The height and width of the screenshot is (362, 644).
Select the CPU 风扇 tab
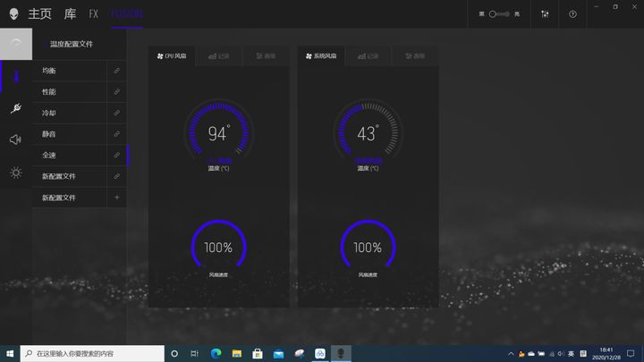click(x=172, y=55)
